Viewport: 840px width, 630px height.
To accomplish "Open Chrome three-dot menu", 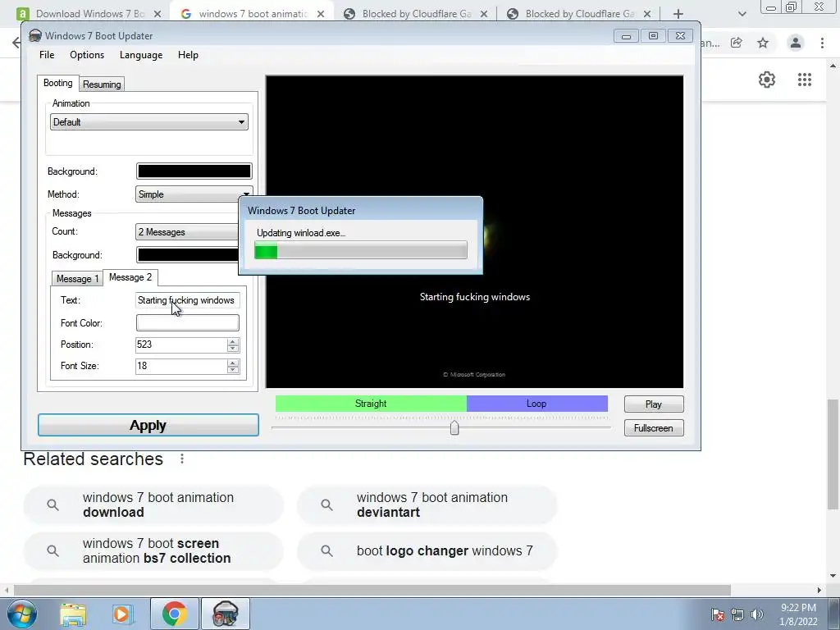I will [x=822, y=43].
